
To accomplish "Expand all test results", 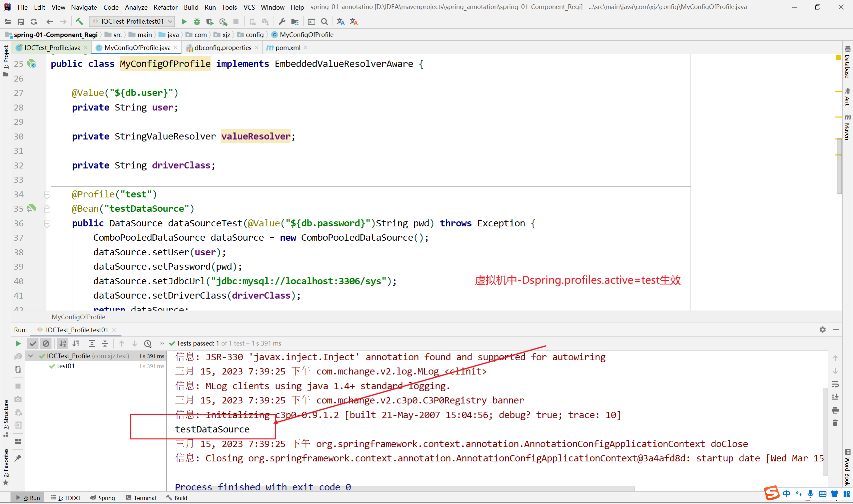I will pyautogui.click(x=92, y=343).
